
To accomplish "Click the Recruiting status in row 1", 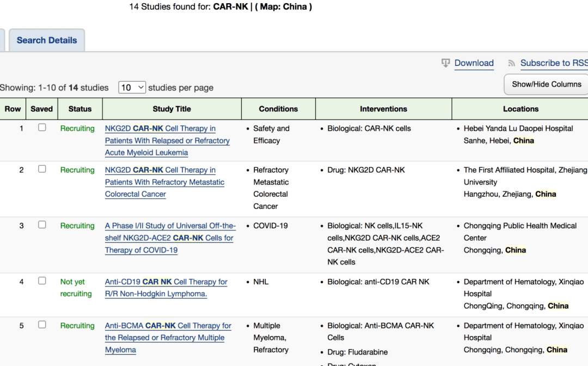I will pos(77,128).
